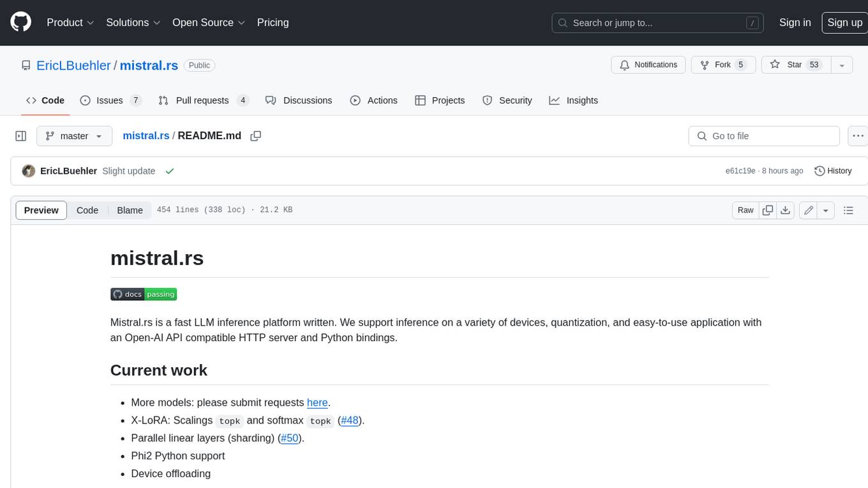Open the master branch selector
Image resolution: width=868 pixels, height=488 pixels.
click(x=74, y=136)
